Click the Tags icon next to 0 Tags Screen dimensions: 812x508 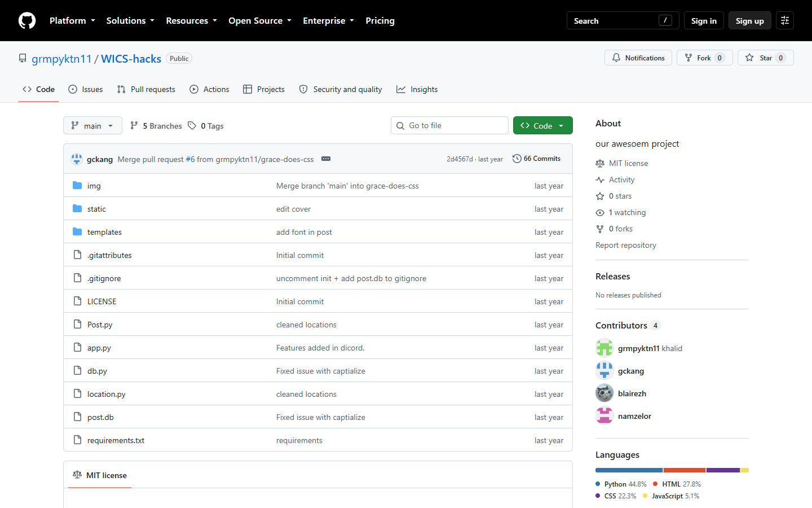tap(192, 125)
